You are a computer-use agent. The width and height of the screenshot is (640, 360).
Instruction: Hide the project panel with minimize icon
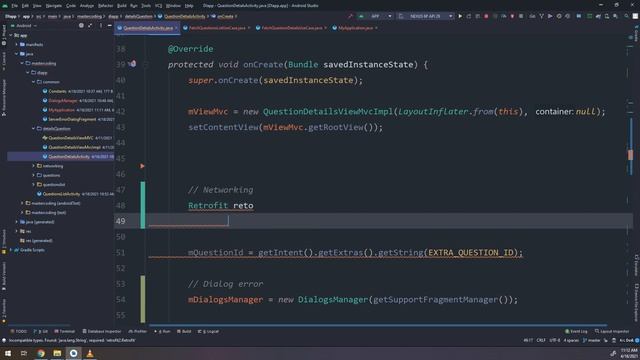click(x=109, y=25)
